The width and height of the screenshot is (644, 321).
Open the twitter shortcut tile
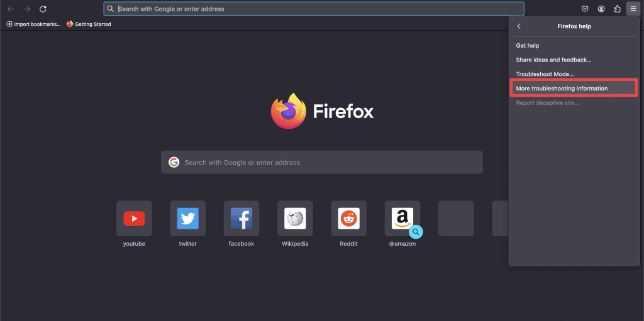pos(187,219)
